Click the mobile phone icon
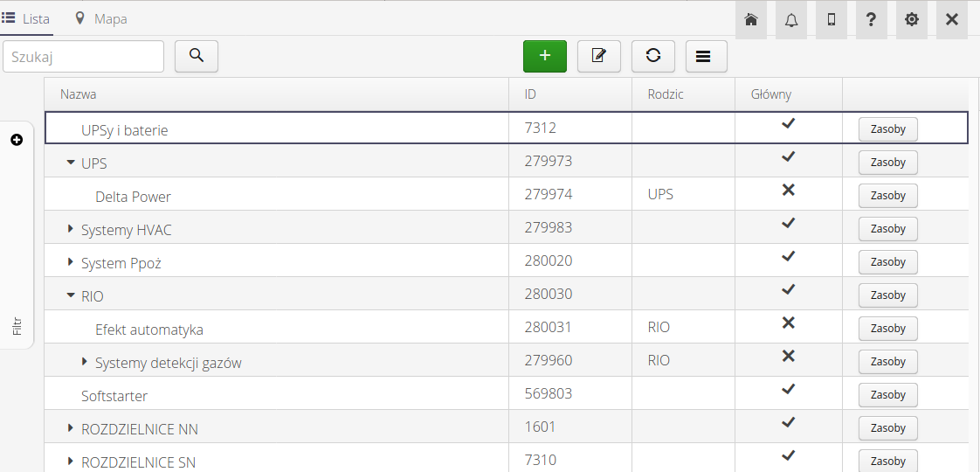980x472 pixels. 832,19
